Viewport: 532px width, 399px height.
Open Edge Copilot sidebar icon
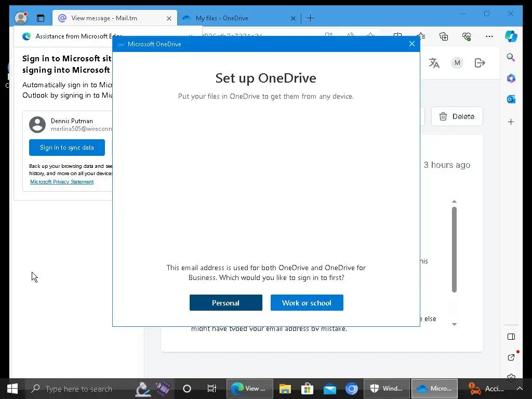click(511, 36)
